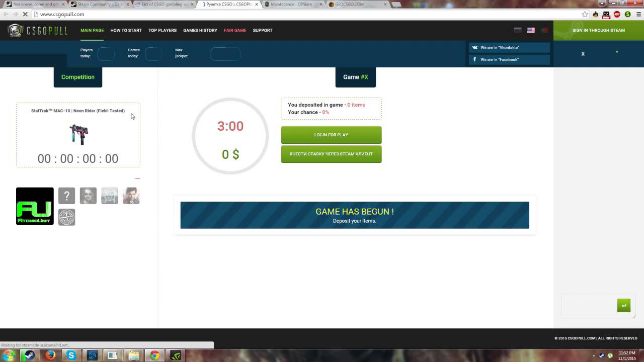Image resolution: width=644 pixels, height=362 pixels.
Task: Switch to Maintenance - OPSkins tab
Action: [293, 4]
